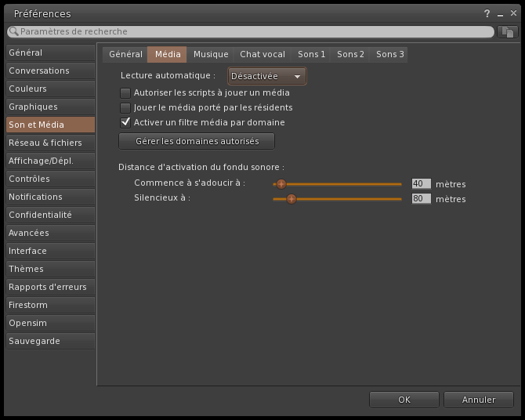525x420 pixels.
Task: Click the icon button right of search bar
Action: click(x=507, y=32)
